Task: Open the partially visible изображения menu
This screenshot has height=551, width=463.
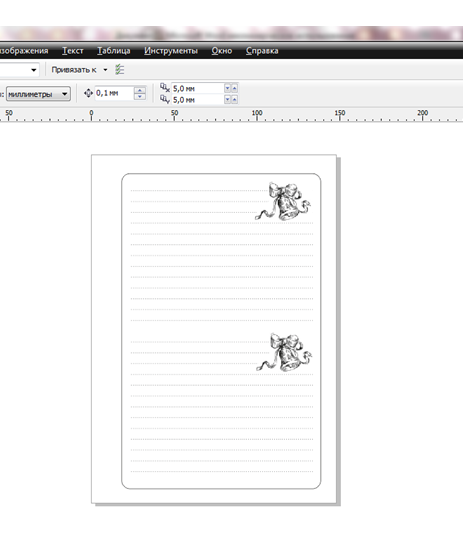Action: pyautogui.click(x=24, y=51)
